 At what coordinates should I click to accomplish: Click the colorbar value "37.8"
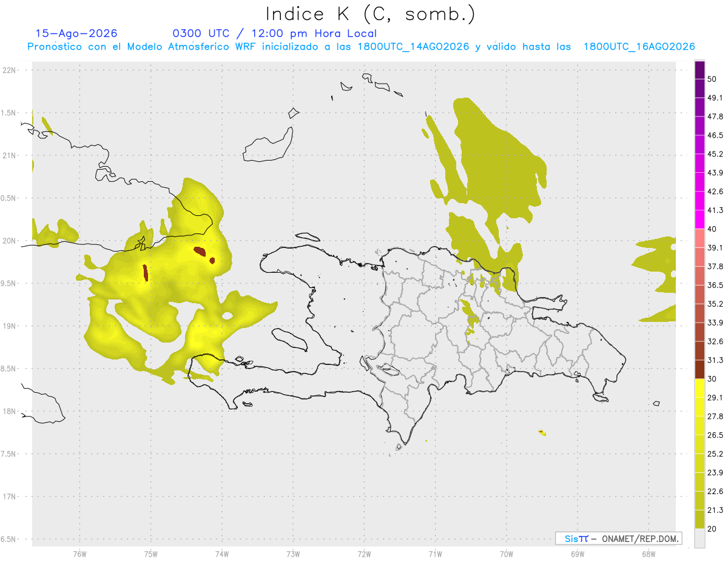(x=715, y=266)
